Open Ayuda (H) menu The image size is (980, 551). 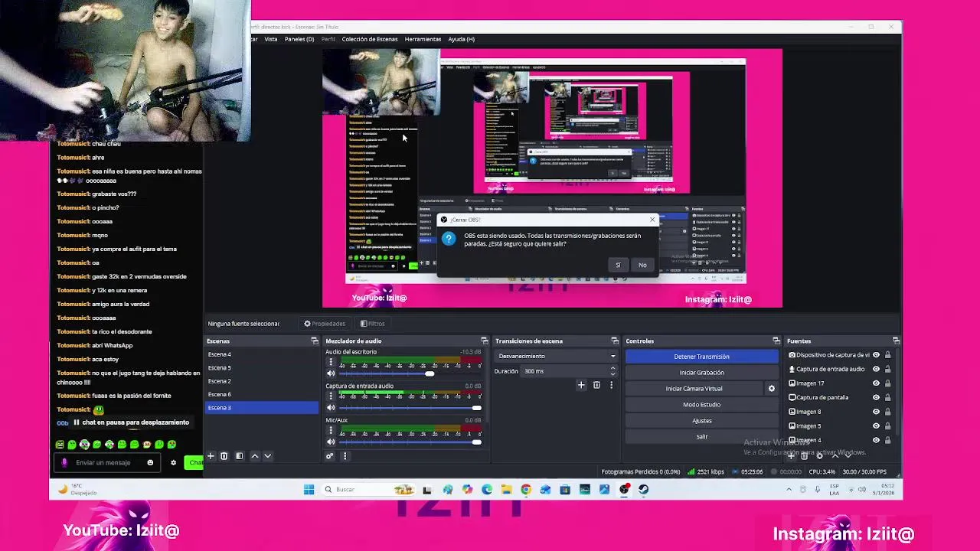pos(462,39)
